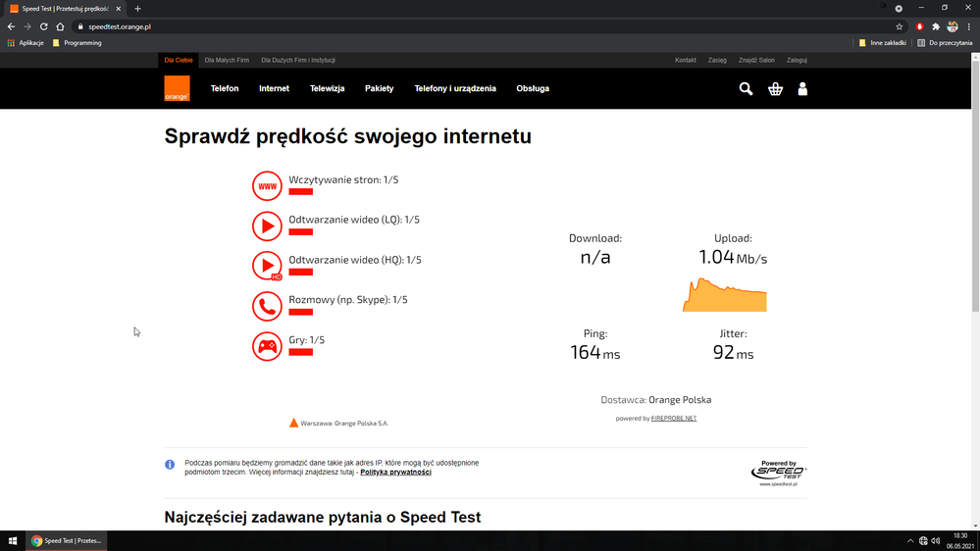Open the shopping basket icon
Screen dimensions: 980x551
[775, 89]
